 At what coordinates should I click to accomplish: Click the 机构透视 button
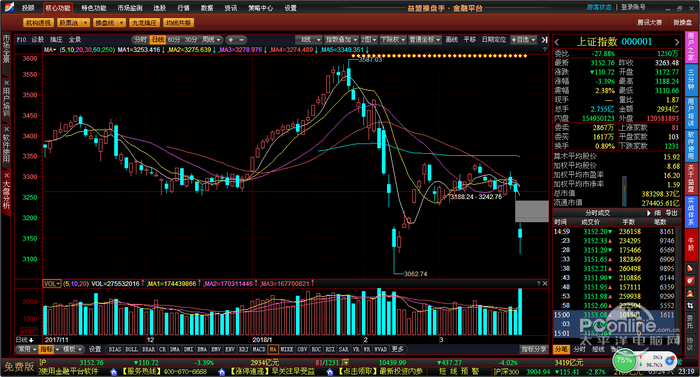(38, 23)
